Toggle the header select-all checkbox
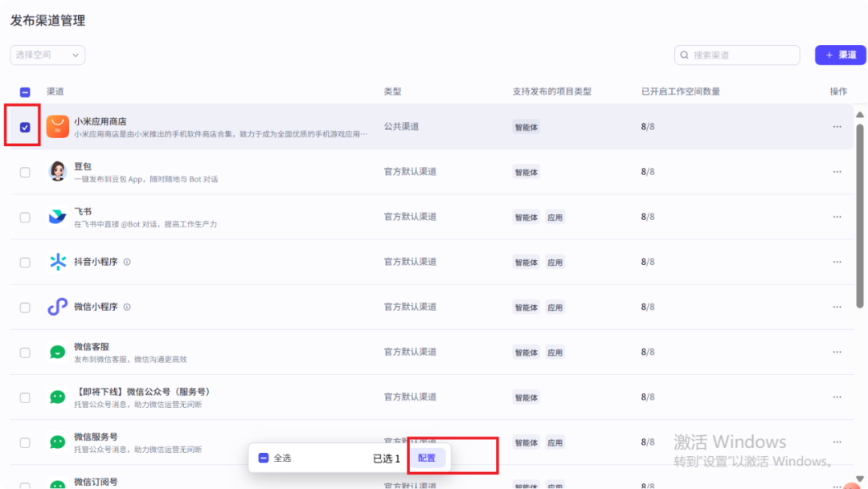Screen dimensions: 868x489 pos(25,92)
